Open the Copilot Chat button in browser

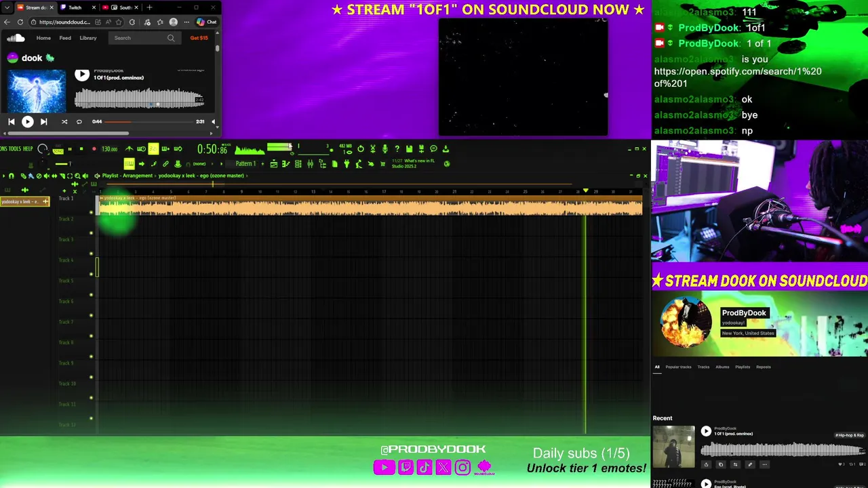coord(206,22)
